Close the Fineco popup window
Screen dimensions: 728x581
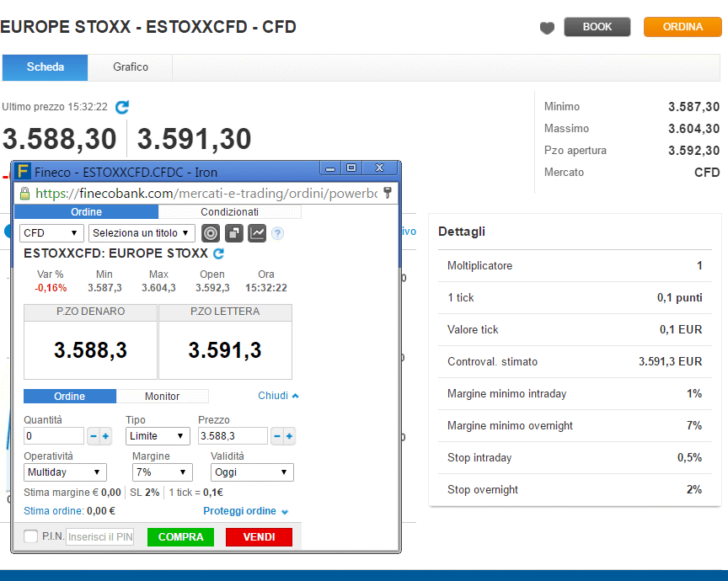(380, 168)
